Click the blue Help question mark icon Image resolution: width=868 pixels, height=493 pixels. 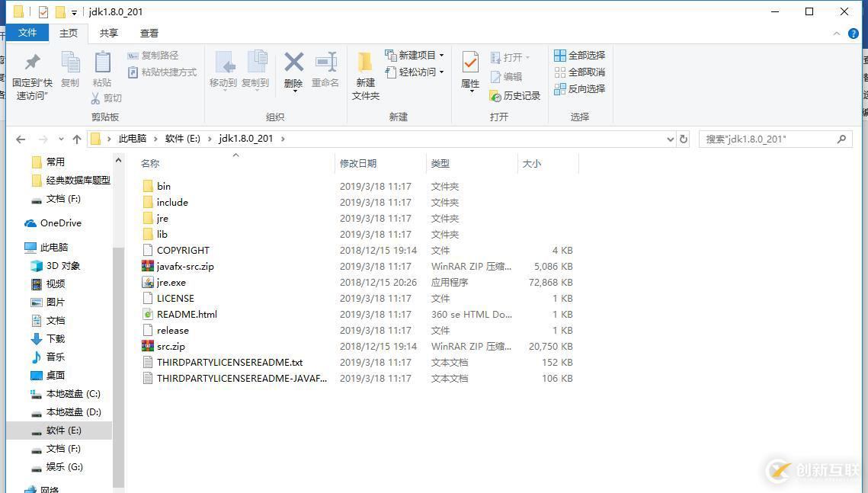pos(854,34)
